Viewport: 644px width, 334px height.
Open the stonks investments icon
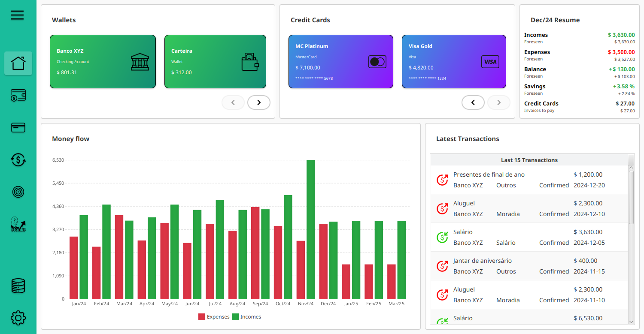coord(18,224)
